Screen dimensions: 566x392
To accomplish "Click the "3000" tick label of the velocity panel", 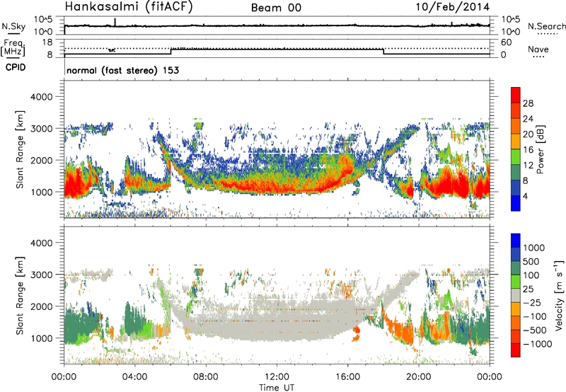I will [41, 275].
